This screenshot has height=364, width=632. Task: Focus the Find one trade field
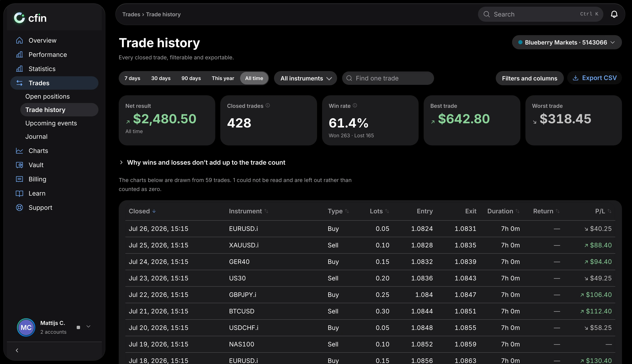click(388, 78)
